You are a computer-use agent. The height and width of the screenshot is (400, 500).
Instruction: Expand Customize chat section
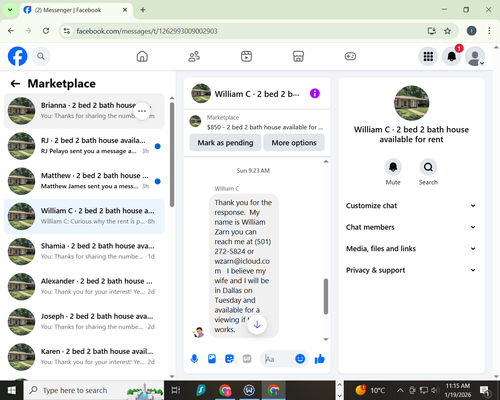tap(411, 206)
